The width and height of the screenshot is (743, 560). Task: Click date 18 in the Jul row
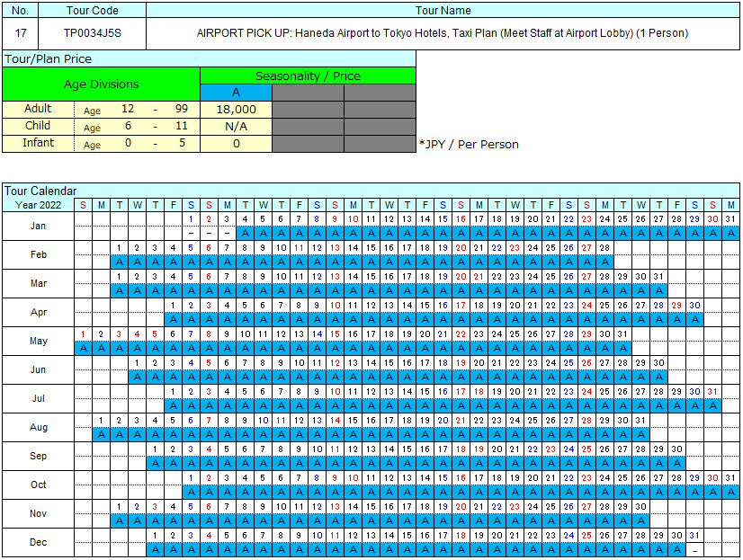coord(479,392)
